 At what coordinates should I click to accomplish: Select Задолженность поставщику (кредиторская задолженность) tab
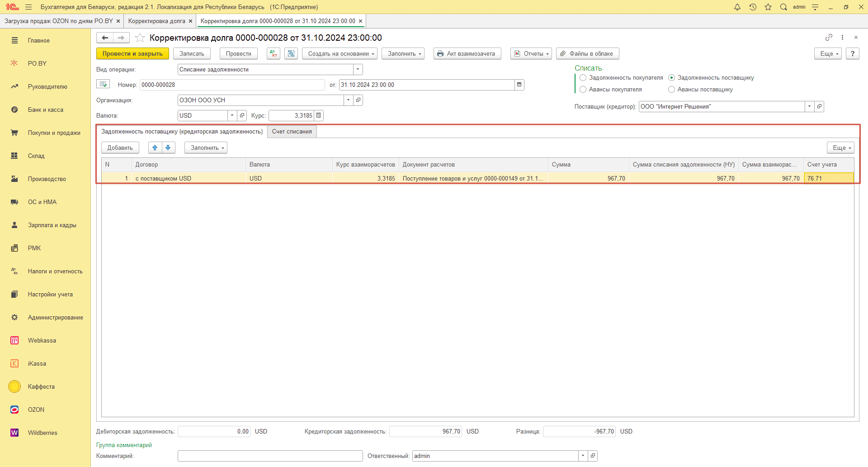(x=182, y=132)
